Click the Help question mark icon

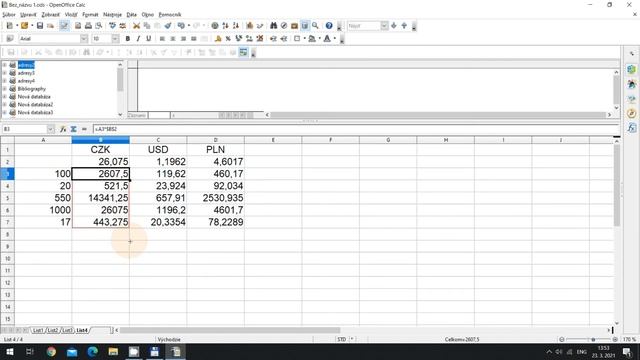(329, 26)
